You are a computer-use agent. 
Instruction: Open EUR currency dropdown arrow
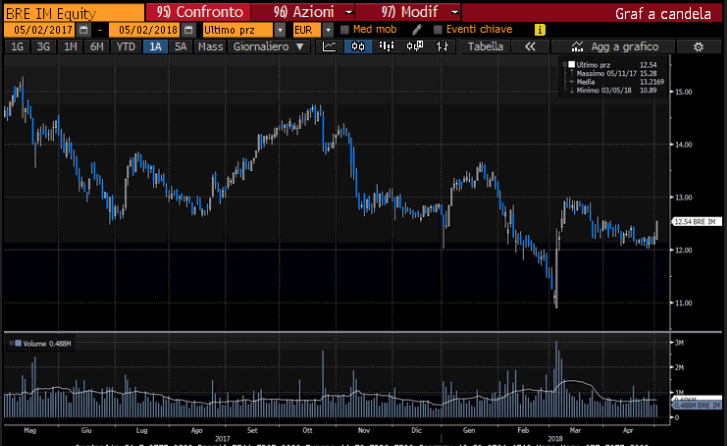(328, 30)
